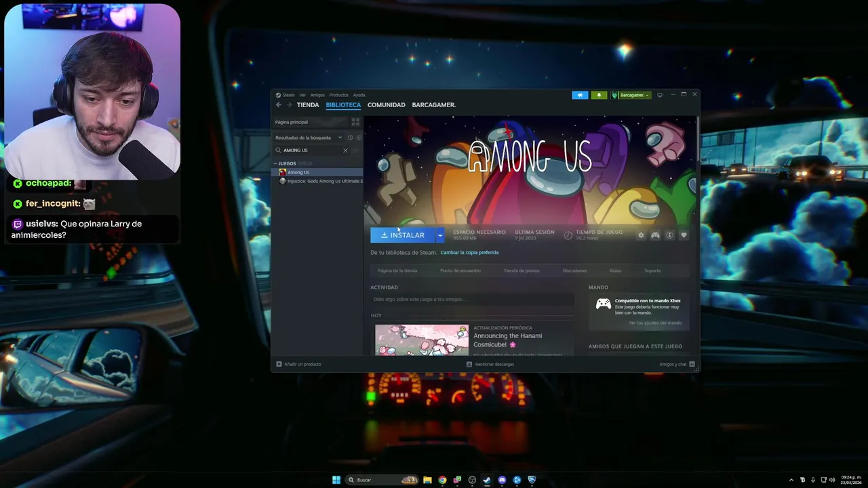The image size is (868, 488).
Task: Collapse the JUEGOS category
Action: coord(275,163)
